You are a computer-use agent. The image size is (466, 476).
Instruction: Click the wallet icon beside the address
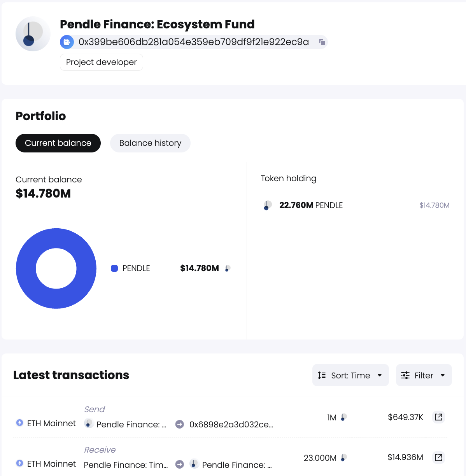(67, 42)
